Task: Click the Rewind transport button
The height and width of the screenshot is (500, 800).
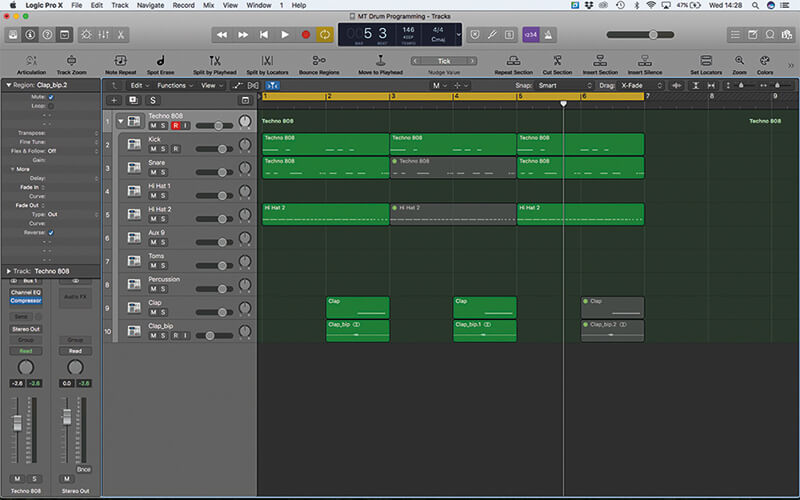Action: click(x=222, y=35)
